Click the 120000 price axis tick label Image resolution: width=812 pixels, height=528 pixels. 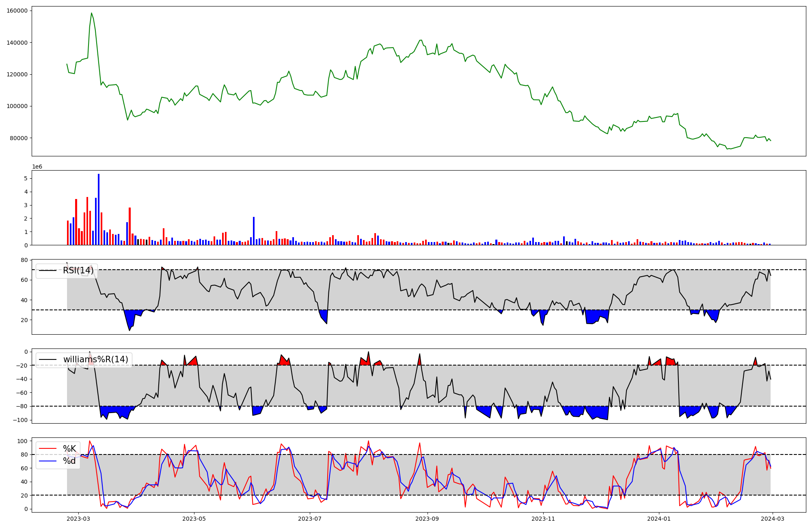17,74
